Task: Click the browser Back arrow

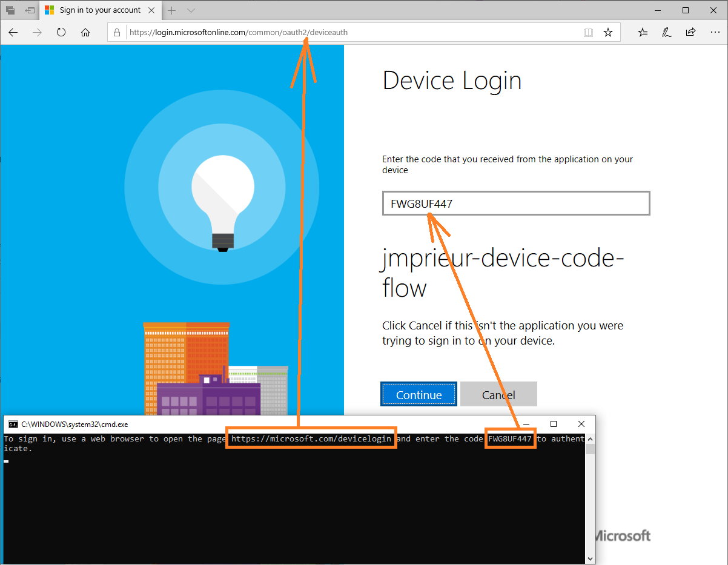Action: click(13, 33)
